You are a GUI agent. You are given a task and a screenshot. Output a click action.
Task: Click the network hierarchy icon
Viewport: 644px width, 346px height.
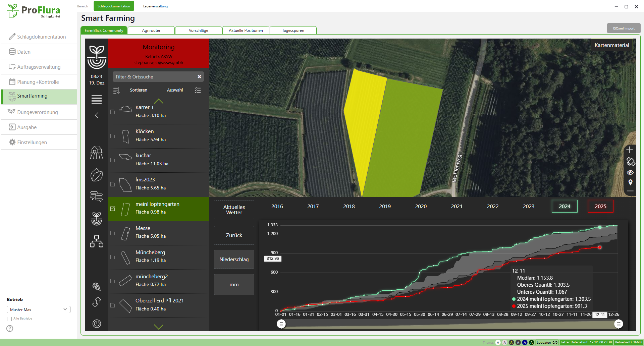tap(96, 241)
